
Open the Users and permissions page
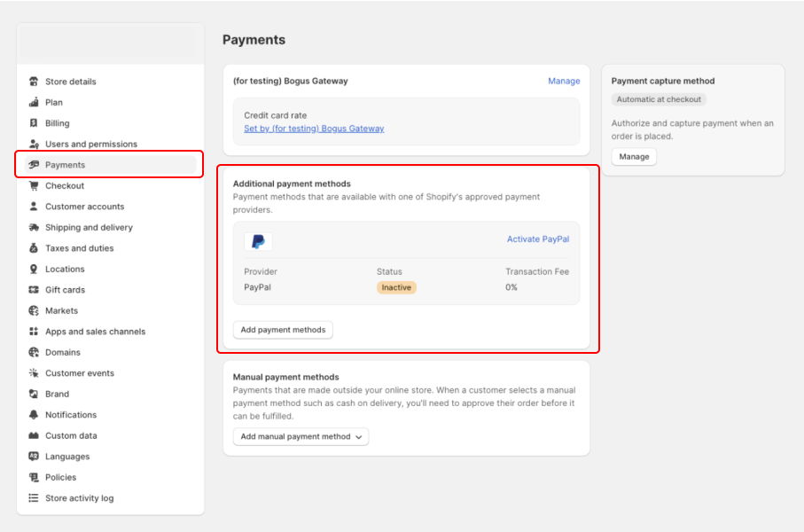pyautogui.click(x=91, y=145)
